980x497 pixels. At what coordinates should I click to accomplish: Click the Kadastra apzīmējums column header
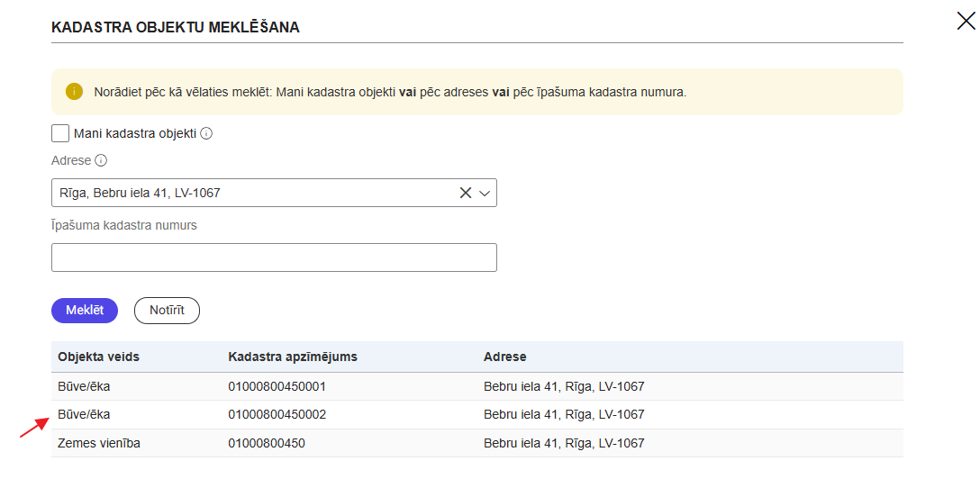point(293,357)
